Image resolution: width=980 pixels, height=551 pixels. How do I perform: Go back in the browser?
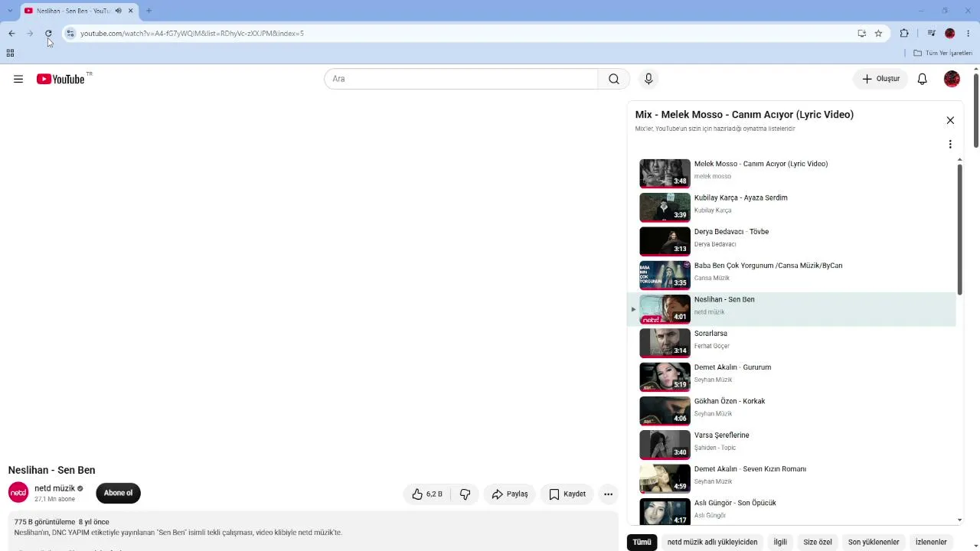click(x=11, y=33)
